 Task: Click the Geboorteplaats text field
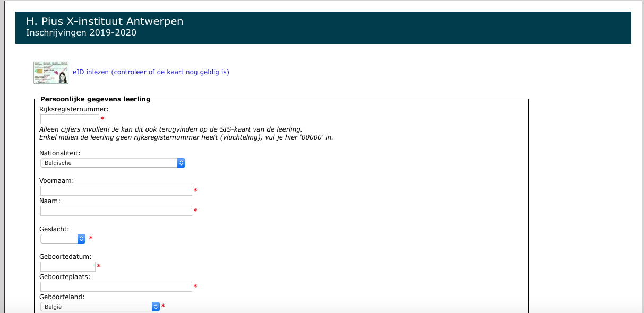click(116, 286)
